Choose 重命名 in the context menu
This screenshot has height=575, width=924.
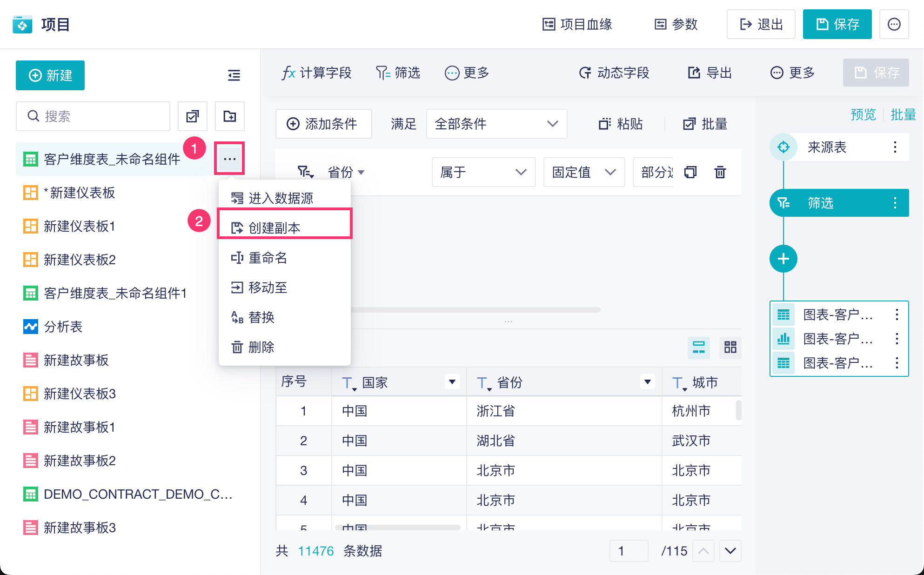(268, 258)
